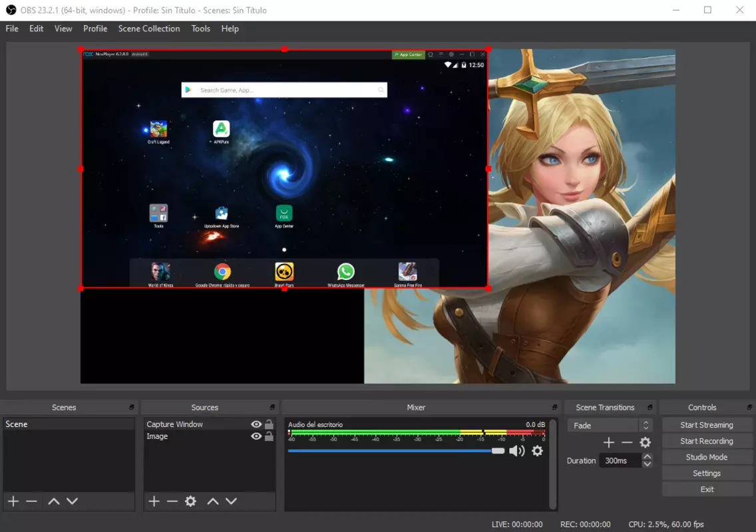Select Scene in Scenes list
The width and height of the screenshot is (756, 532).
coord(69,424)
